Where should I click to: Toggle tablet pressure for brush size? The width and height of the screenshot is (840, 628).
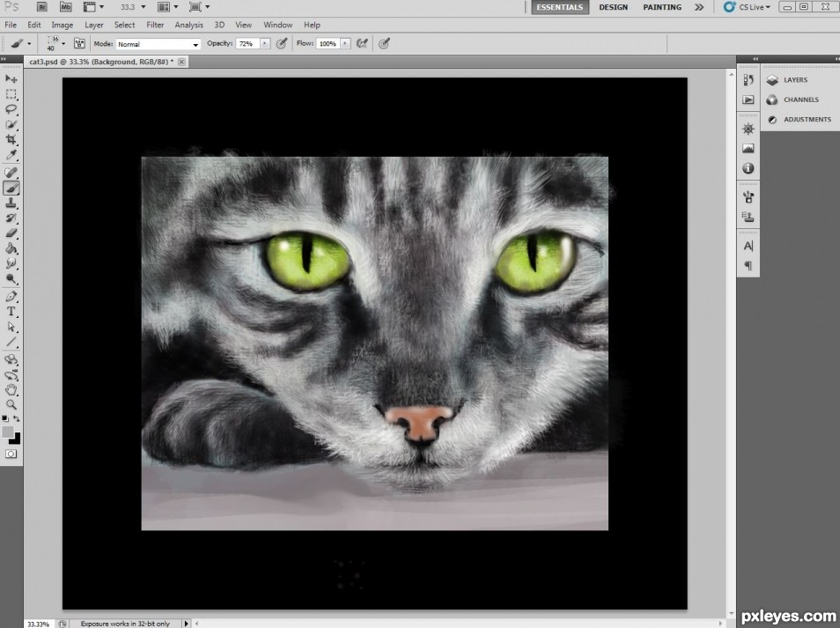tap(384, 43)
